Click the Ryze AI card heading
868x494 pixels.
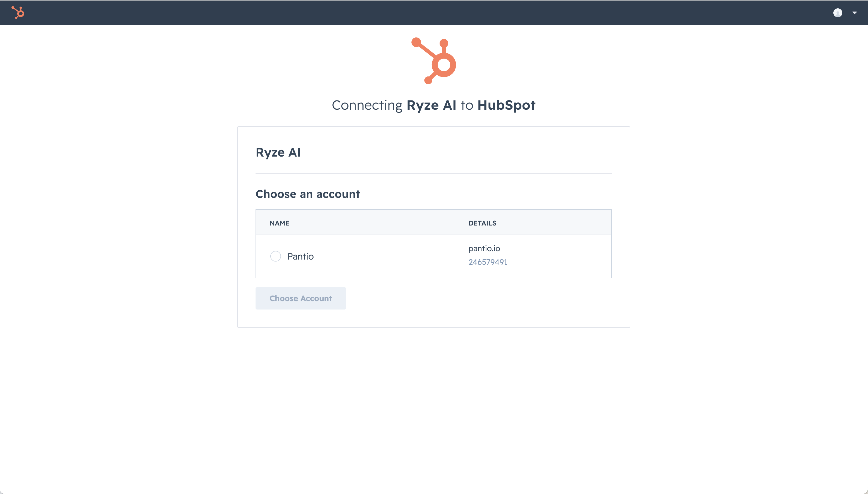point(278,152)
